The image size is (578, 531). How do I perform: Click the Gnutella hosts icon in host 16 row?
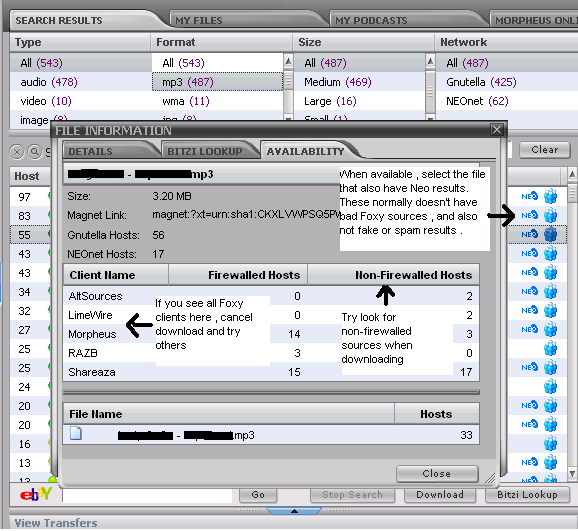click(x=550, y=443)
